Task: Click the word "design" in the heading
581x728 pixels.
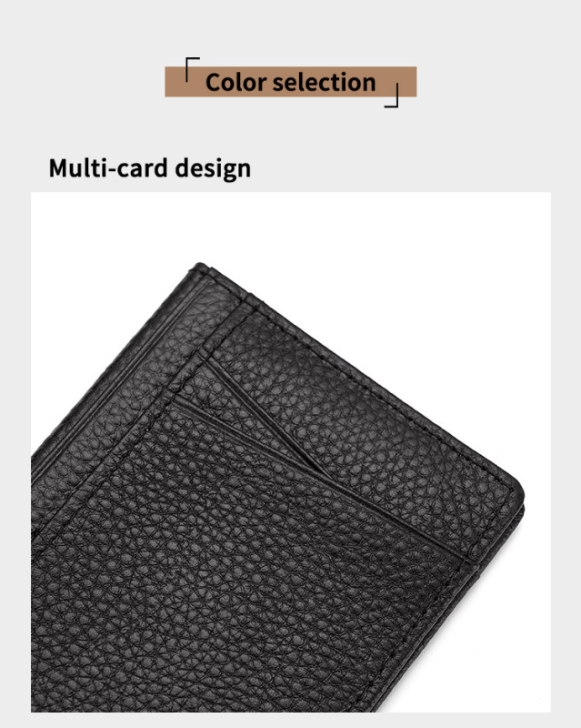Action: pos(213,169)
